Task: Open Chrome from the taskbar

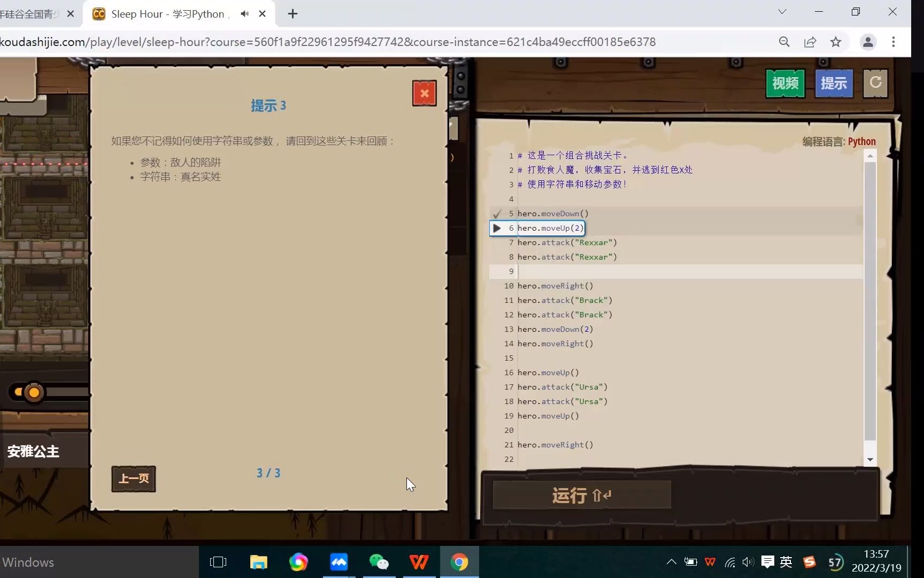Action: pyautogui.click(x=459, y=562)
